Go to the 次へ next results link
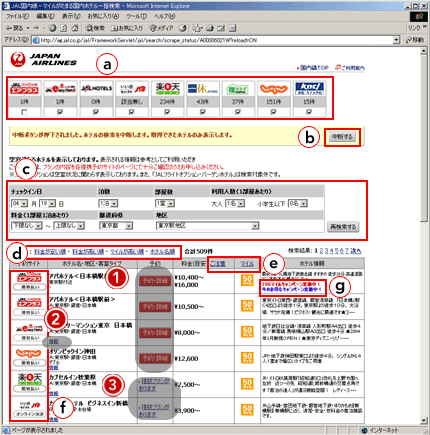The image size is (430, 435). (356, 251)
